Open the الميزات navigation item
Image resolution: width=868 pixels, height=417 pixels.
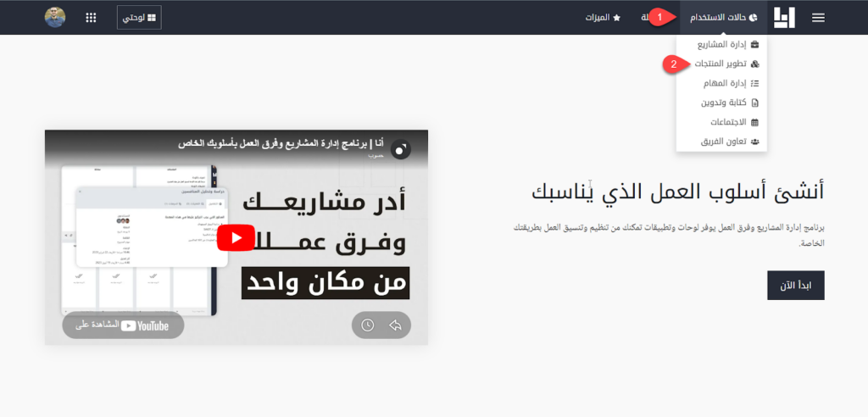(x=604, y=18)
